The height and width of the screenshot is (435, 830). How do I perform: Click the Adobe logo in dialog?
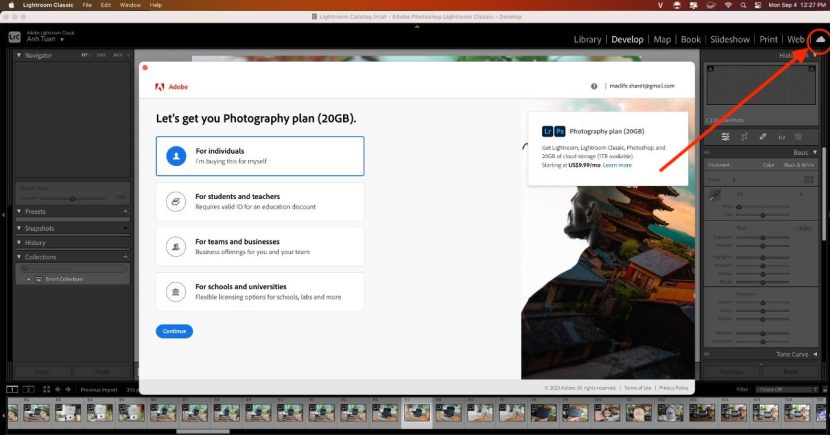pos(172,87)
